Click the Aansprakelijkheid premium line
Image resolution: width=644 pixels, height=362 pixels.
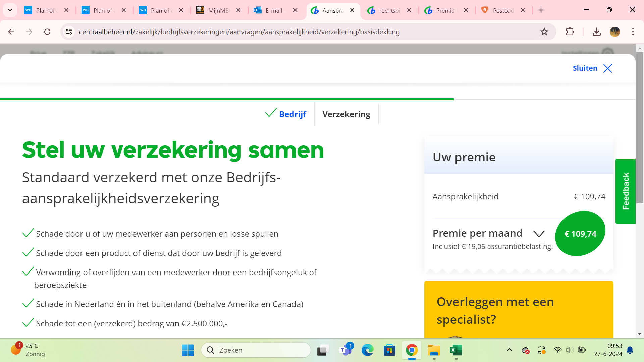click(x=519, y=197)
